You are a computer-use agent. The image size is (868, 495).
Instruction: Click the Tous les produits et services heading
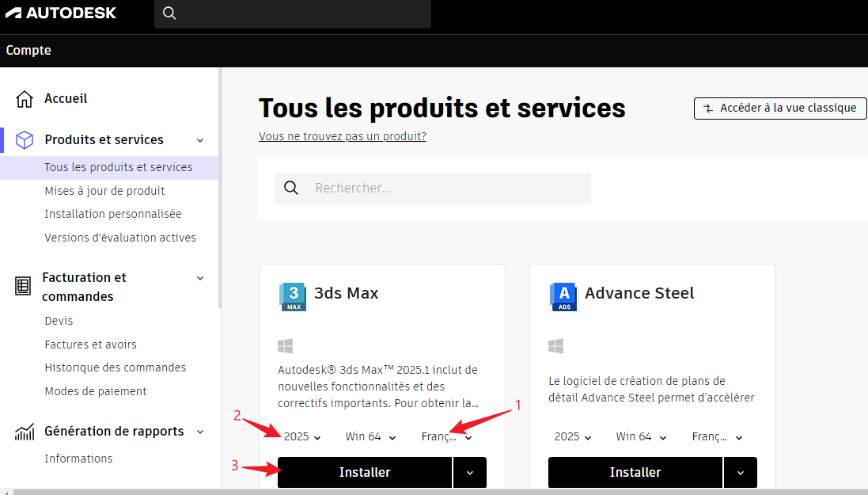pos(442,108)
